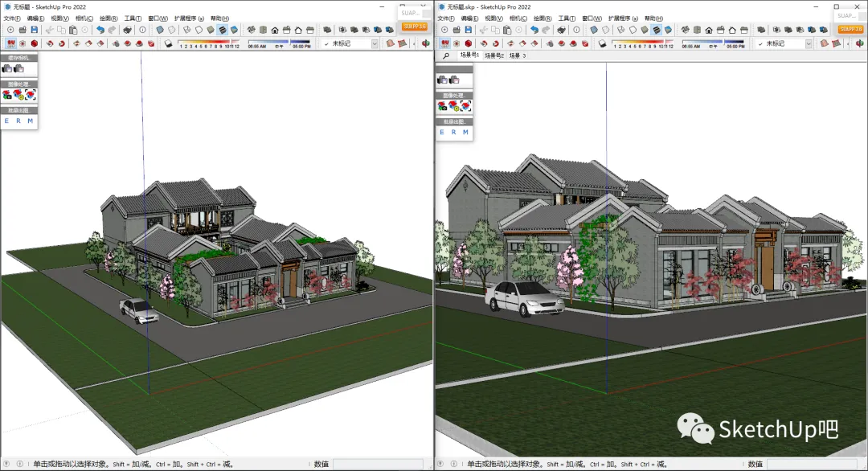Click the R batch export button in left window

[18, 121]
